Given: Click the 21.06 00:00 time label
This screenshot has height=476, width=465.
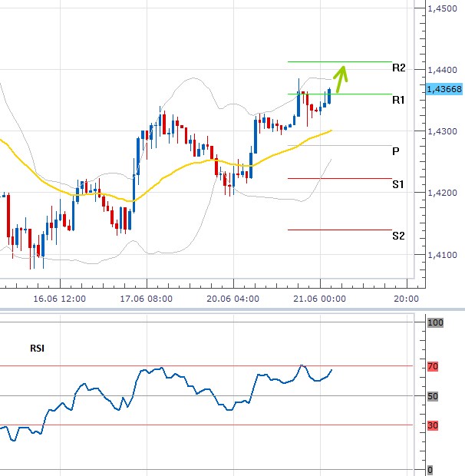Looking at the screenshot, I should 320,299.
